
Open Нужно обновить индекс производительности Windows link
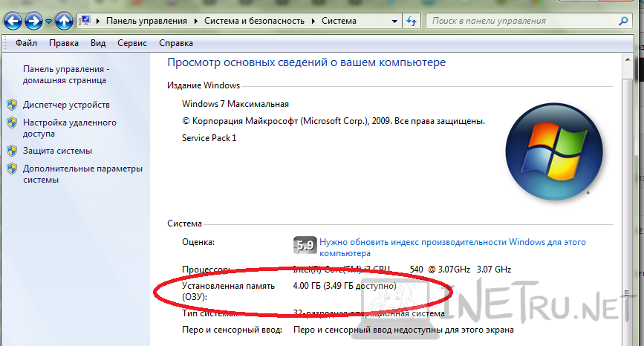coord(452,247)
